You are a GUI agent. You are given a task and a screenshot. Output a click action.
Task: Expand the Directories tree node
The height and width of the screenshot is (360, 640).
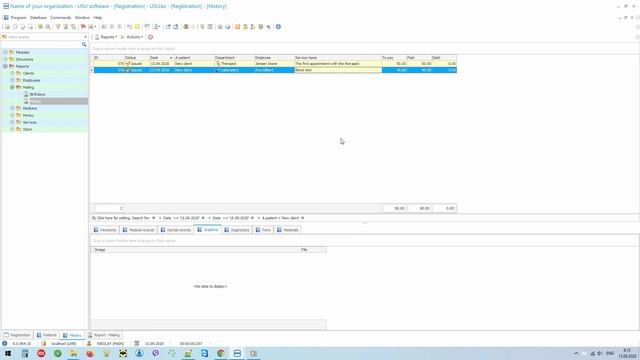5,59
